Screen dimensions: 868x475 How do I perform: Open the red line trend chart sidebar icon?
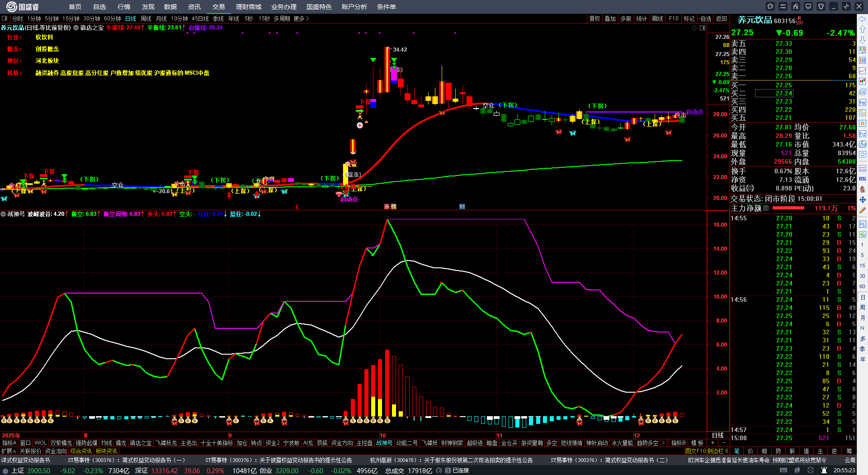863,71
